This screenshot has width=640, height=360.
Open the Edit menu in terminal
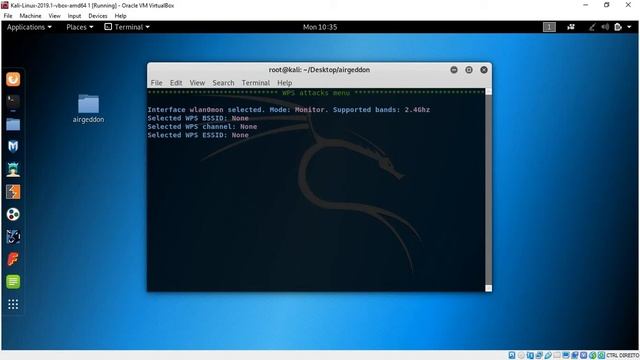click(176, 83)
